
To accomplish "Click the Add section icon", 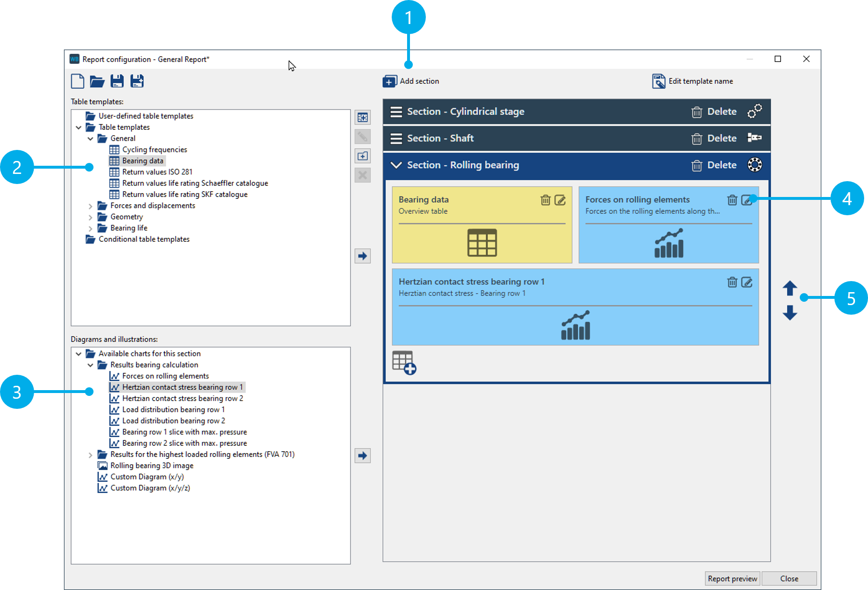I will (x=389, y=81).
